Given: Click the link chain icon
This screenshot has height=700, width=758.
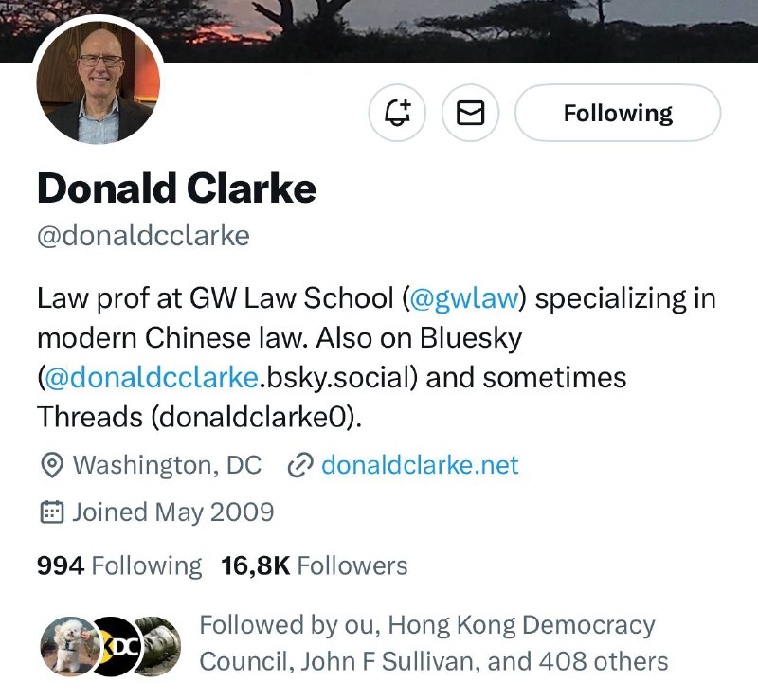Looking at the screenshot, I should (300, 465).
